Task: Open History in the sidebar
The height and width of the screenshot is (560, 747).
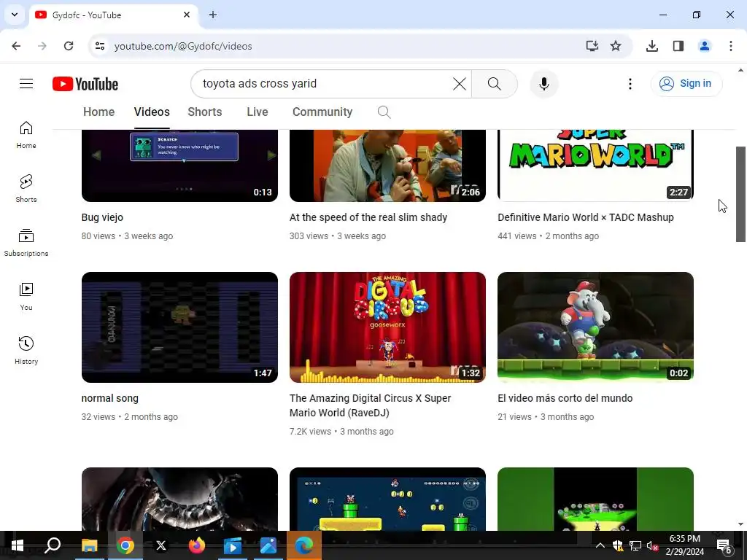Action: tap(26, 350)
